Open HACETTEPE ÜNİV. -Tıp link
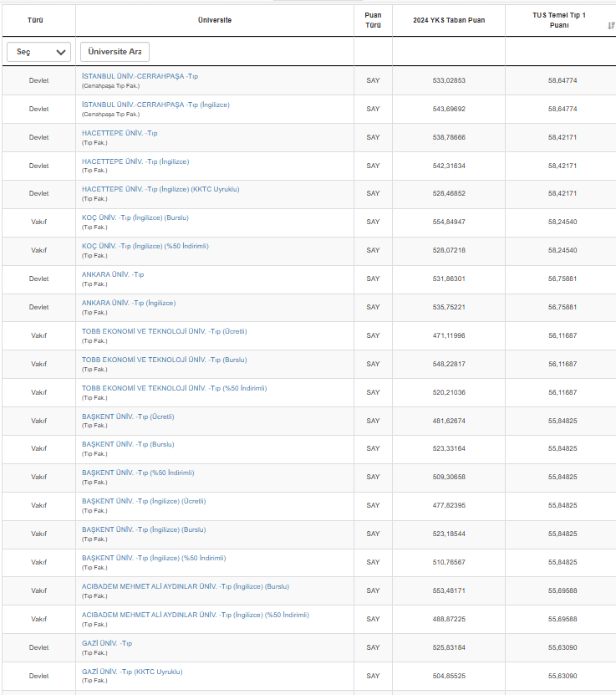 click(120, 133)
